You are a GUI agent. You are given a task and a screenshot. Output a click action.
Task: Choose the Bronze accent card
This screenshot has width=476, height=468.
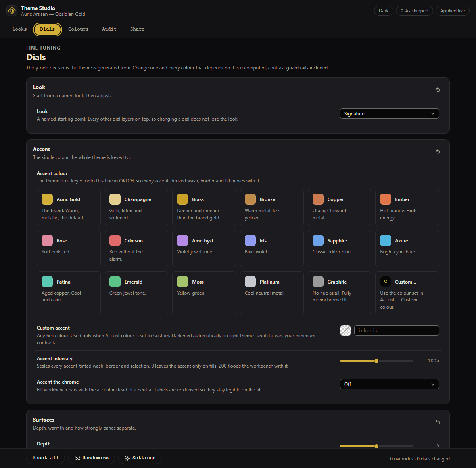point(272,207)
